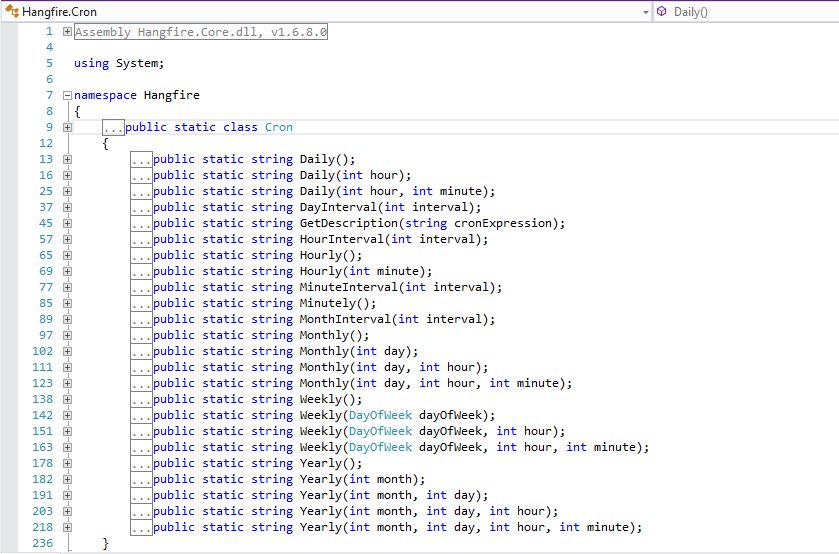Expand the node on line 123 for Monthly overload
The height and width of the screenshot is (554, 839).
click(67, 383)
